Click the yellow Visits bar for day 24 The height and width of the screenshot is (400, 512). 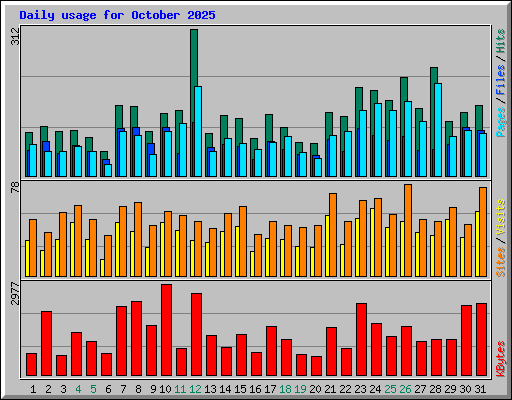(x=372, y=242)
